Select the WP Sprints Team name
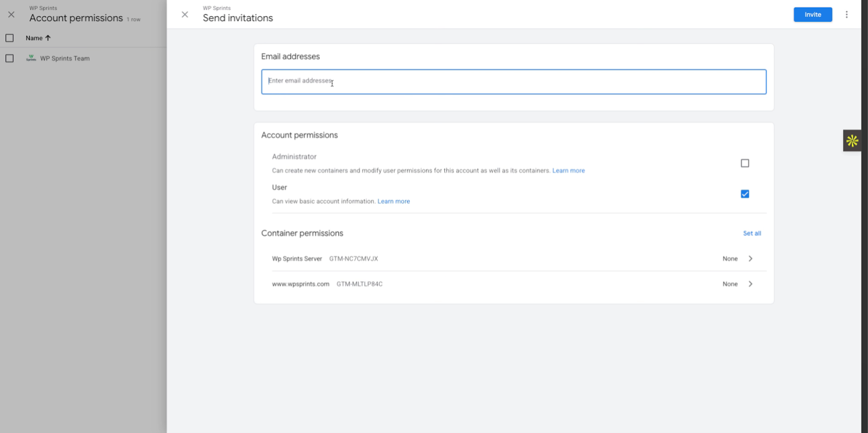The width and height of the screenshot is (868, 433). (x=65, y=59)
